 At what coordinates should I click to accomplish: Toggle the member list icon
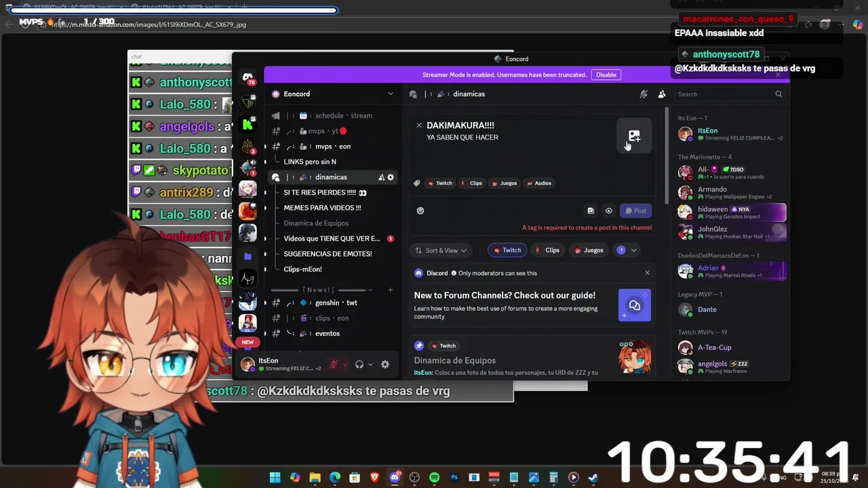(x=662, y=94)
